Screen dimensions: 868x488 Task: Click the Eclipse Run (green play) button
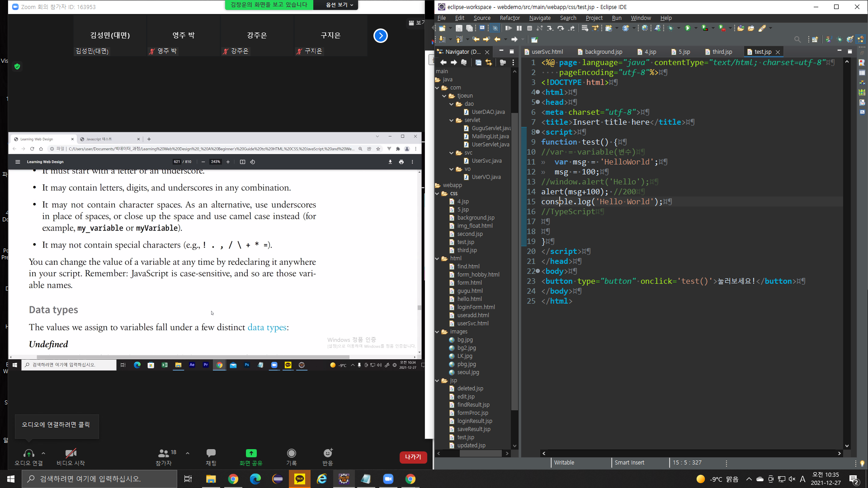[x=688, y=28]
